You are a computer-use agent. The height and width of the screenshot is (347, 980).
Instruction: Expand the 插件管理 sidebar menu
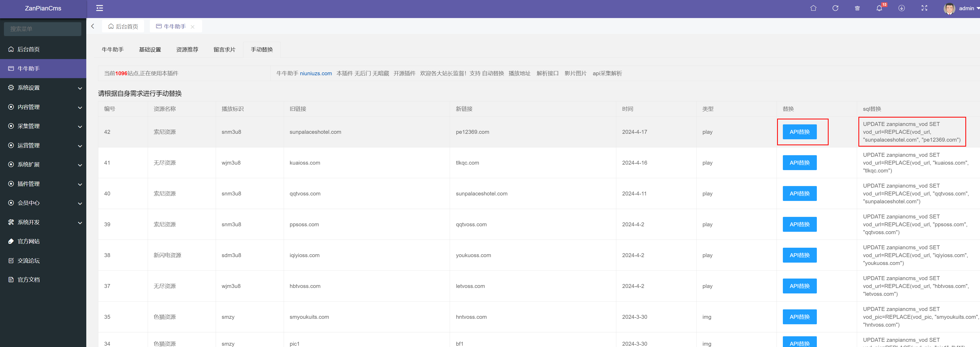pyautogui.click(x=43, y=184)
